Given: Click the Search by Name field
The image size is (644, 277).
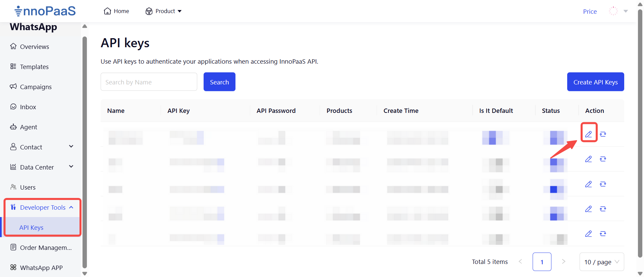Looking at the screenshot, I should (149, 82).
